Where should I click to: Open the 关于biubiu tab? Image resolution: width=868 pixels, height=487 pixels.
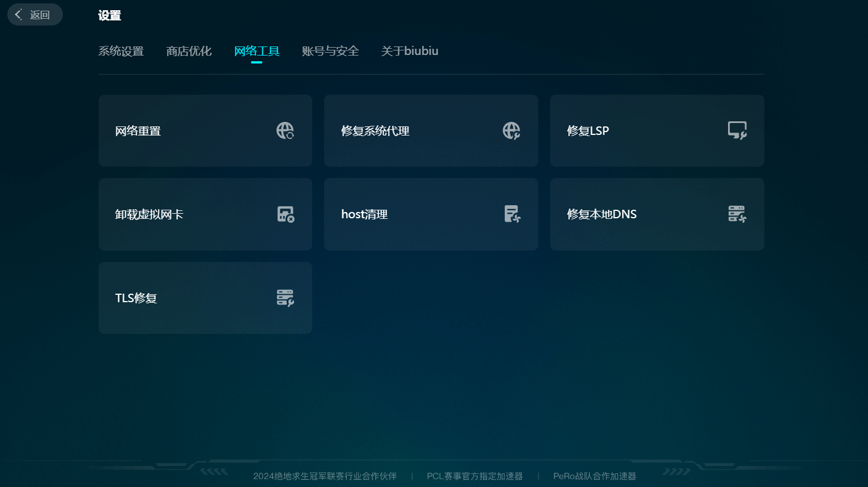tap(410, 51)
